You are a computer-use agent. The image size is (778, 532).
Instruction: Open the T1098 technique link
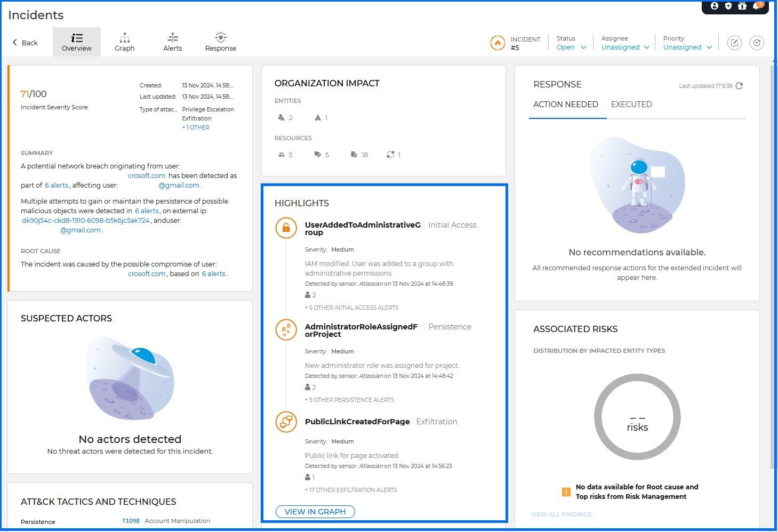point(131,521)
